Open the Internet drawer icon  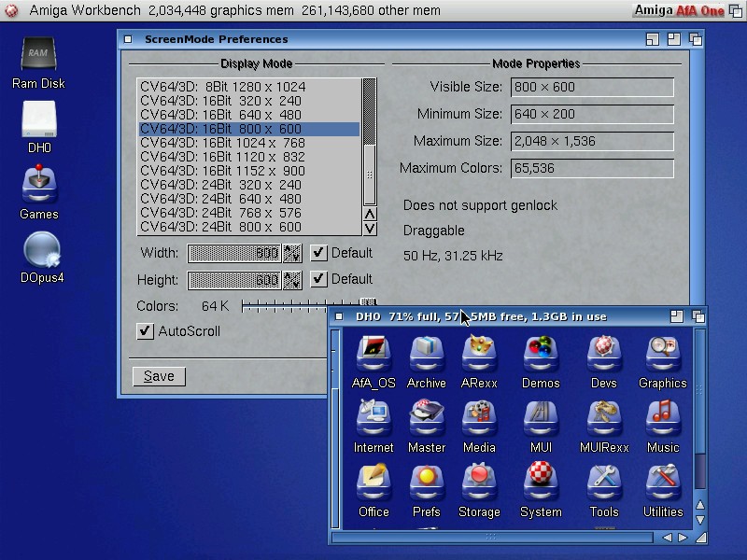[373, 419]
